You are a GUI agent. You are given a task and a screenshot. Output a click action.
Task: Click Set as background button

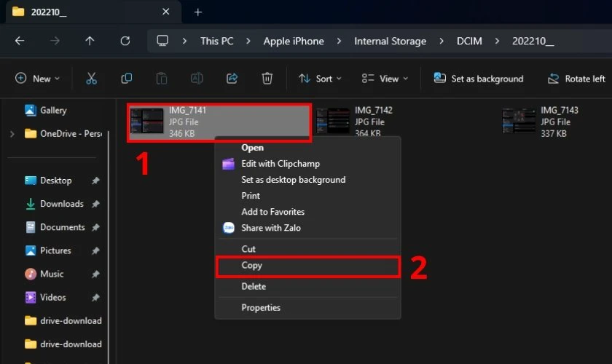tap(479, 79)
